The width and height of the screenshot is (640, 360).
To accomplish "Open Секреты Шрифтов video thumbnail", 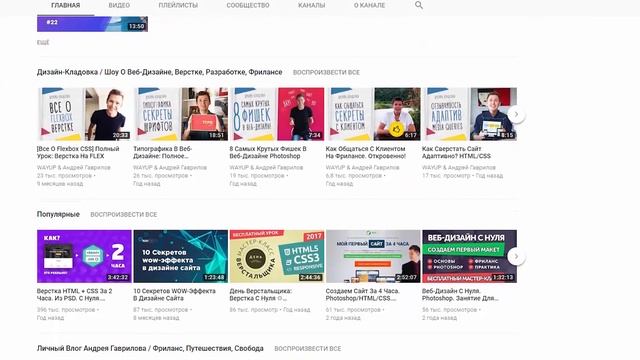I will coord(180,114).
